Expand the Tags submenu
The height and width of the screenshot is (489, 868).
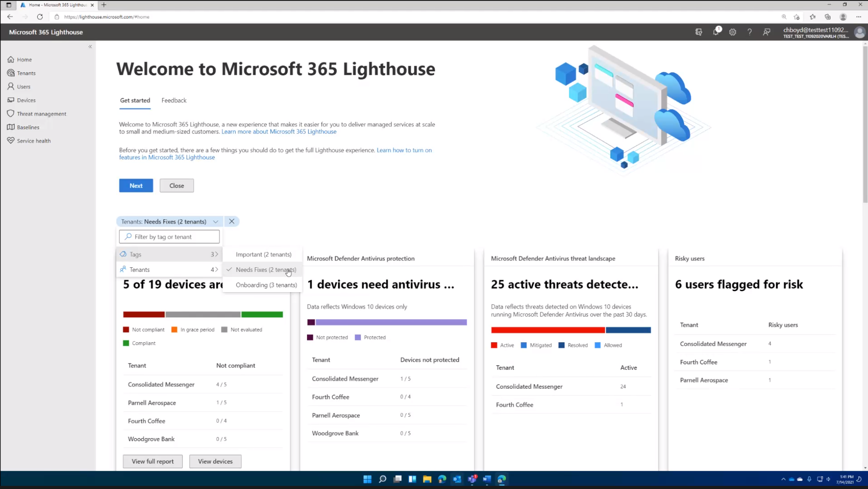(169, 254)
